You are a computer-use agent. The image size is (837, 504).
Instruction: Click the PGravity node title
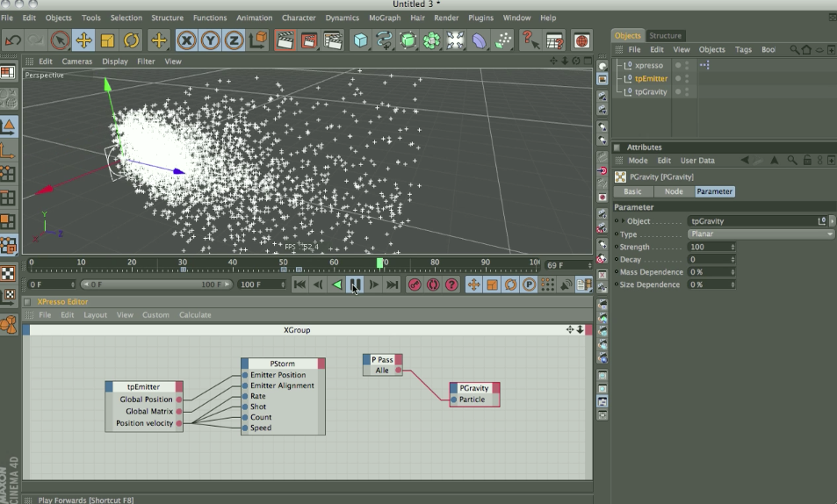[474, 388]
